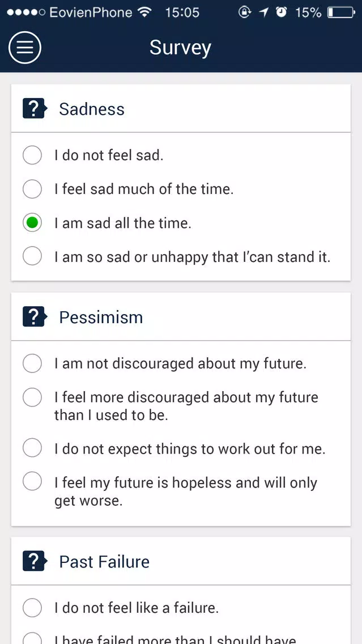Tap the Pessimism question mark icon
The height and width of the screenshot is (644, 362).
35,317
